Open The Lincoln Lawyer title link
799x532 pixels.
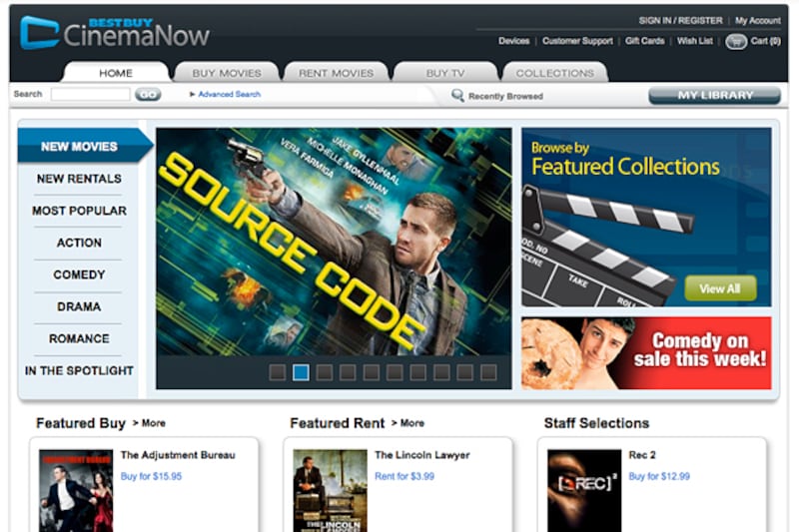(x=422, y=455)
